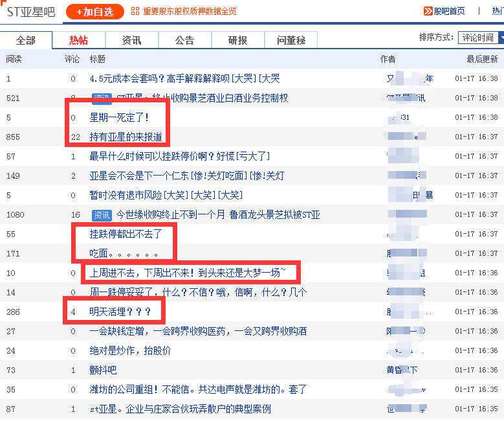The image size is (504, 421).
Task: Click the orange arrow icon before 股吧首页
Action: click(428, 11)
